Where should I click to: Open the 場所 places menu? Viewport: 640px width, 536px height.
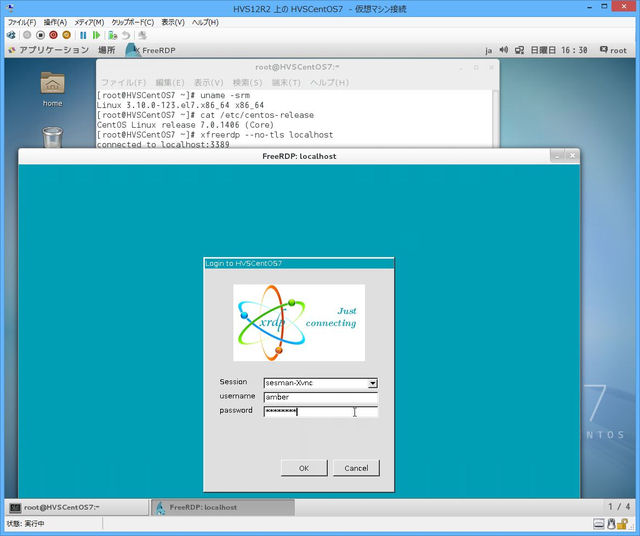coord(106,49)
